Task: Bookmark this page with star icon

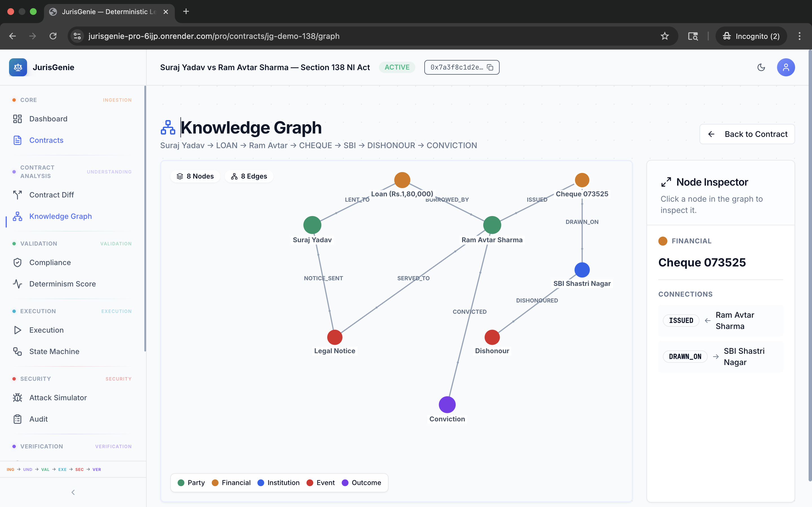Action: [664, 36]
